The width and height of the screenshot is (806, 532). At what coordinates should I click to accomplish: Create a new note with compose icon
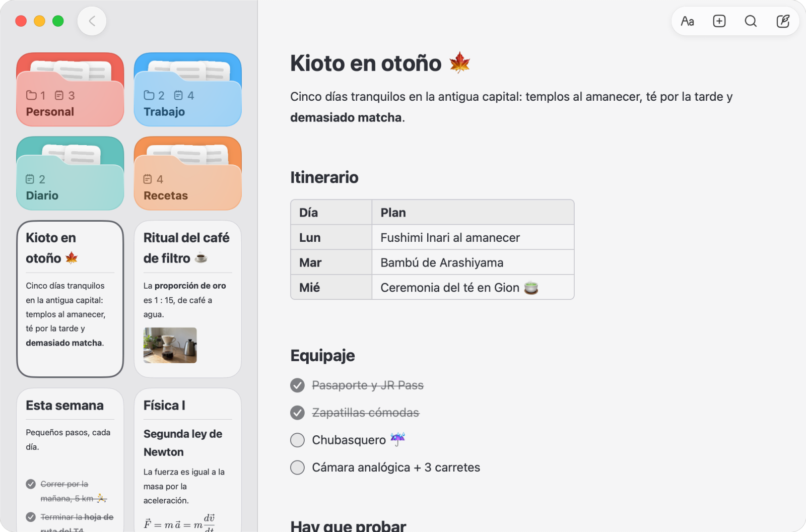coord(783,21)
